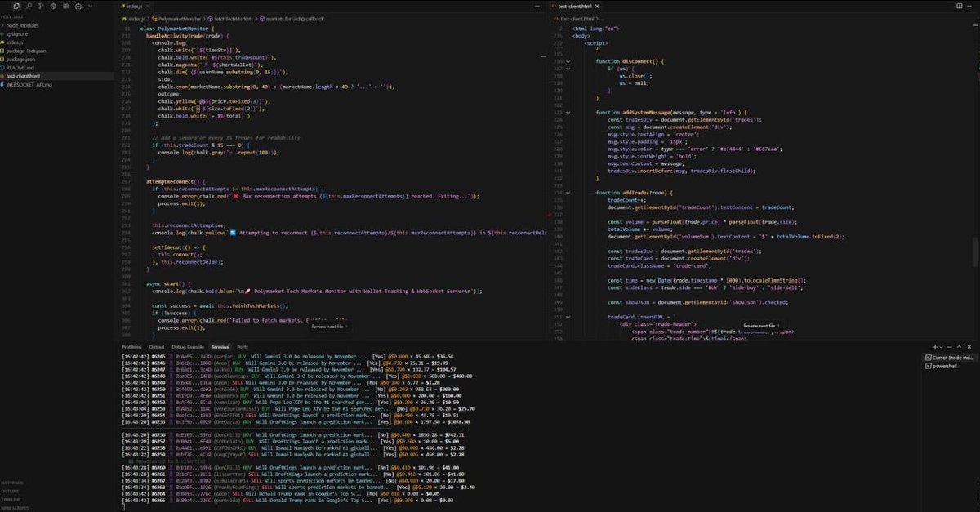Open package.json in the explorer

click(20, 60)
